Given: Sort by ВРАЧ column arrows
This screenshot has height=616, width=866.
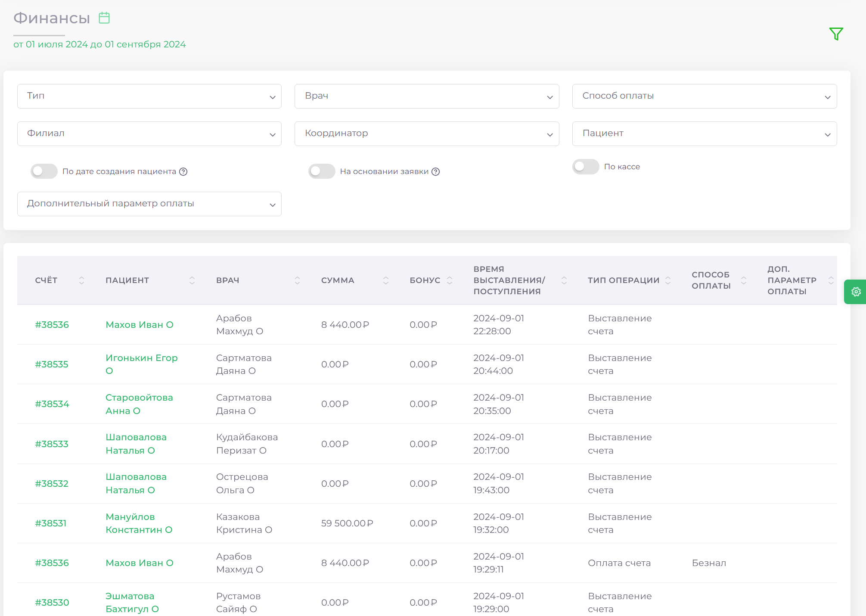Looking at the screenshot, I should [297, 280].
